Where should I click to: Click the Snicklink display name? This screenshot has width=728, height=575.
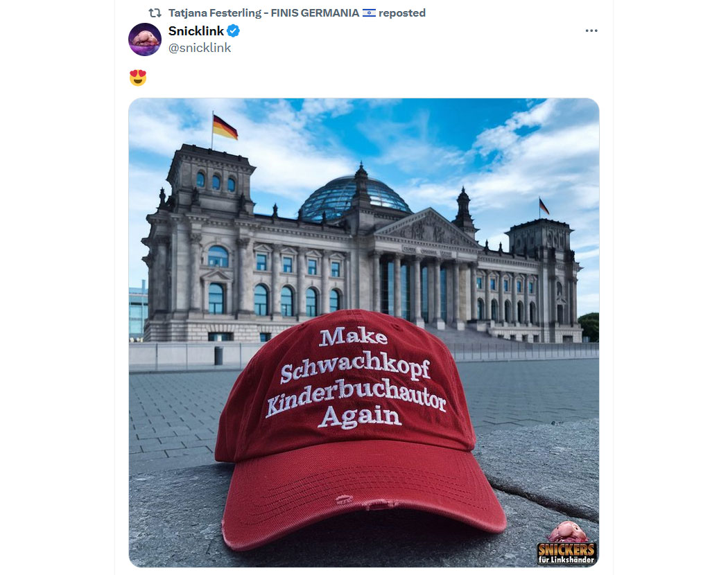[196, 31]
